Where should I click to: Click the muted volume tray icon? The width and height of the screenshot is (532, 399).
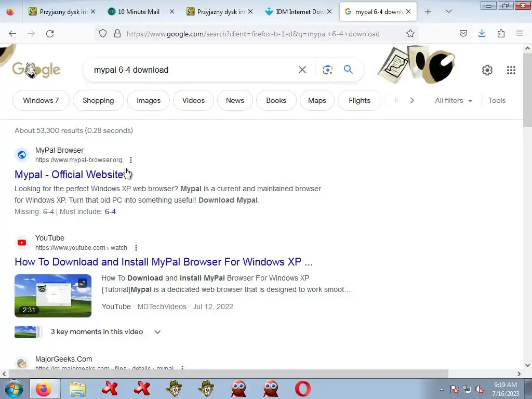(x=480, y=389)
